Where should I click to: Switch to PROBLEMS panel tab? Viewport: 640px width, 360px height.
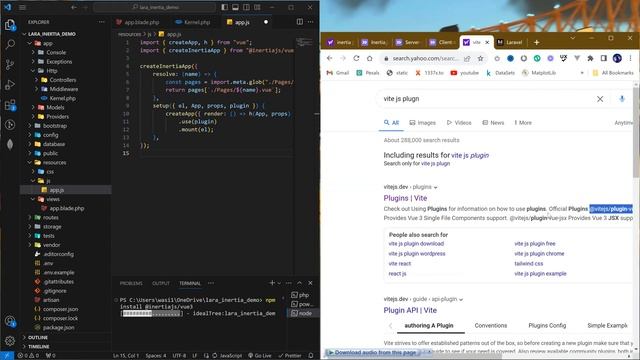pyautogui.click(x=131, y=283)
